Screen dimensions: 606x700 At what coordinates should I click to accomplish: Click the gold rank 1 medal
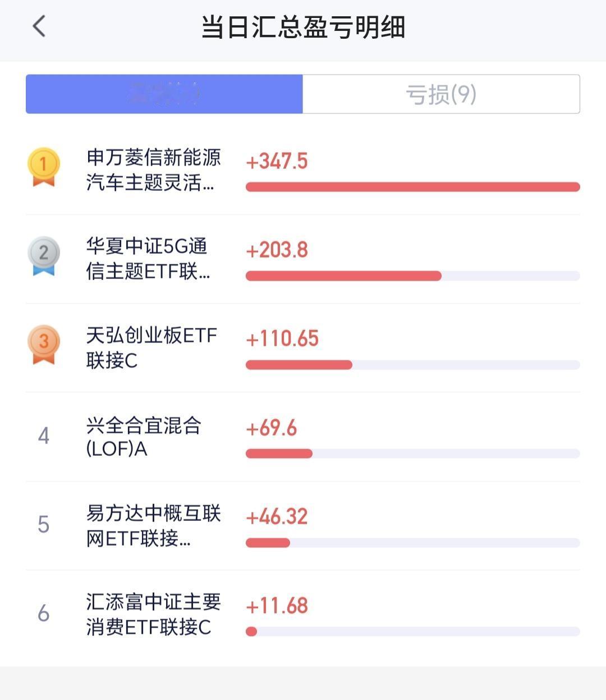pos(43,167)
